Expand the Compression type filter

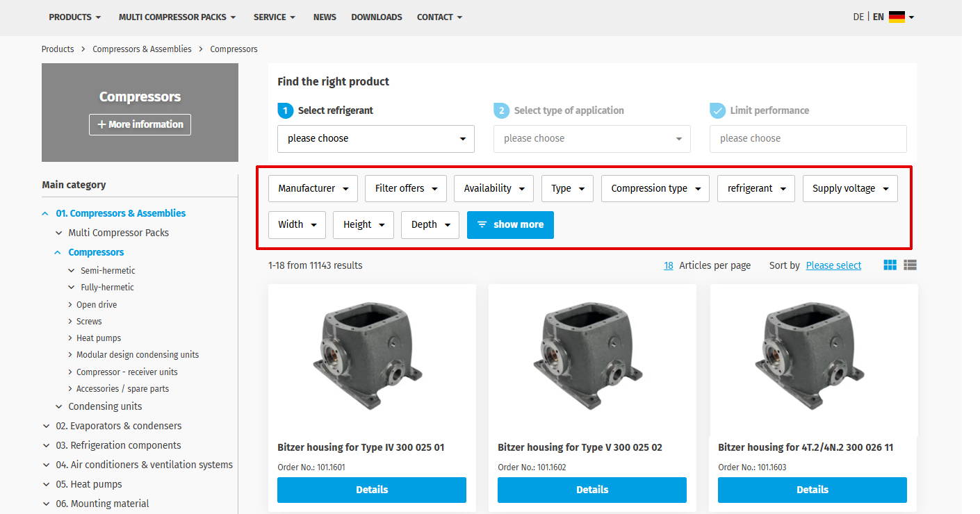point(655,188)
